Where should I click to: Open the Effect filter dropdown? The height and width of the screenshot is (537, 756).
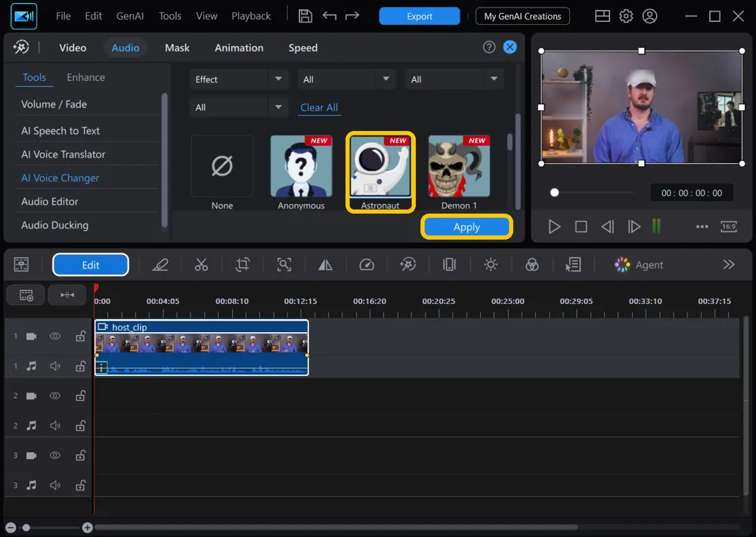coord(239,79)
